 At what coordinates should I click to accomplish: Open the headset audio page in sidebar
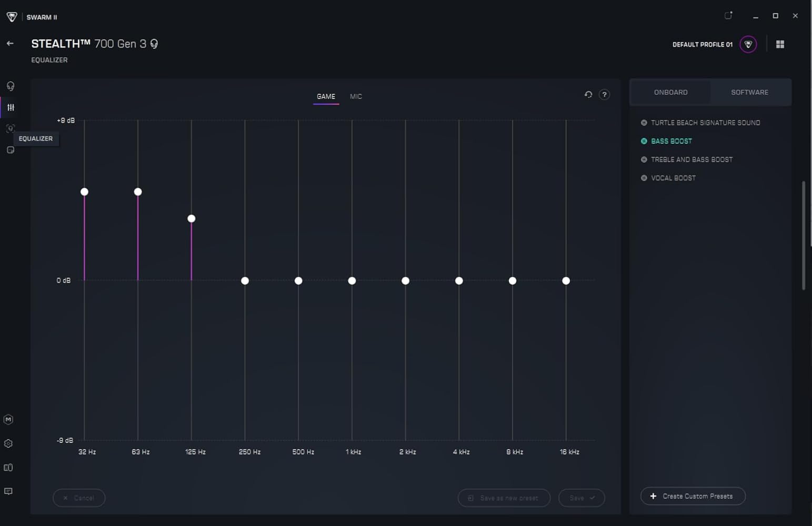[x=10, y=86]
